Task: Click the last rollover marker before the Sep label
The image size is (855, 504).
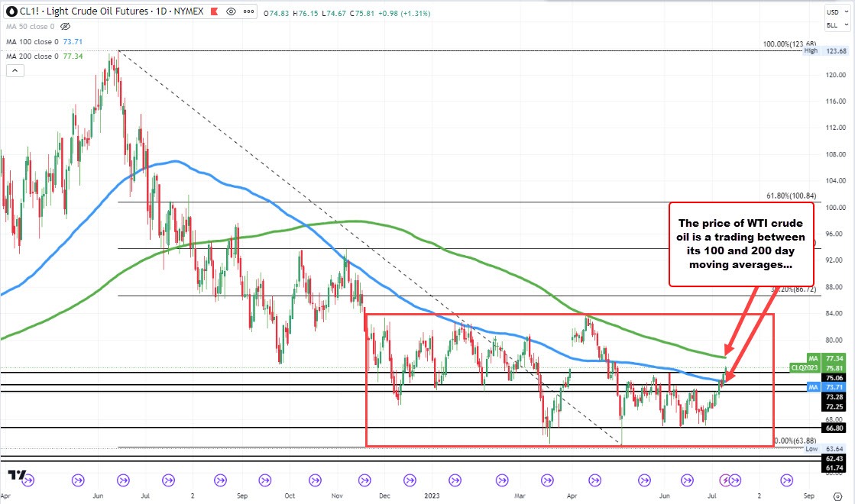Action: point(786,480)
